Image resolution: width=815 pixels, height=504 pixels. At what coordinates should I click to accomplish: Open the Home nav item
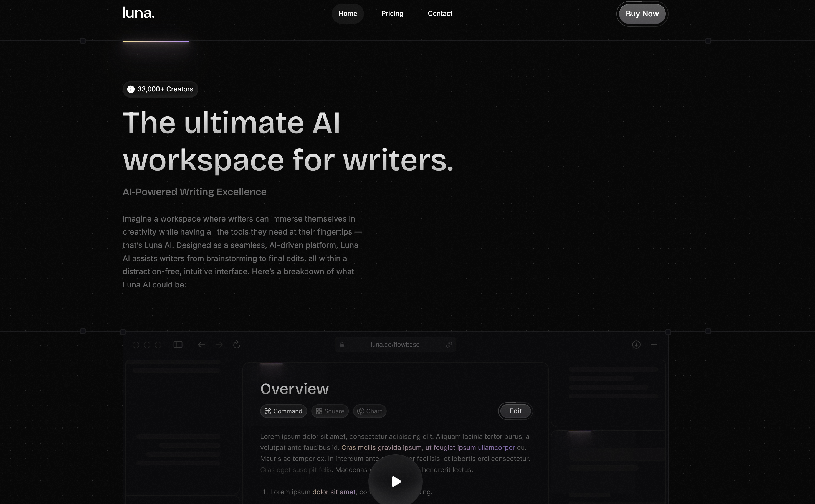pos(348,14)
